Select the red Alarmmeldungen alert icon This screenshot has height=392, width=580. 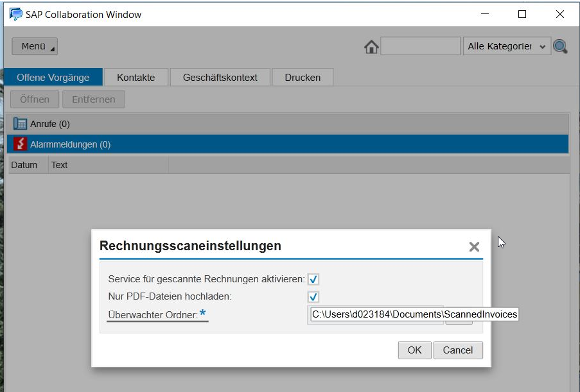[20, 144]
